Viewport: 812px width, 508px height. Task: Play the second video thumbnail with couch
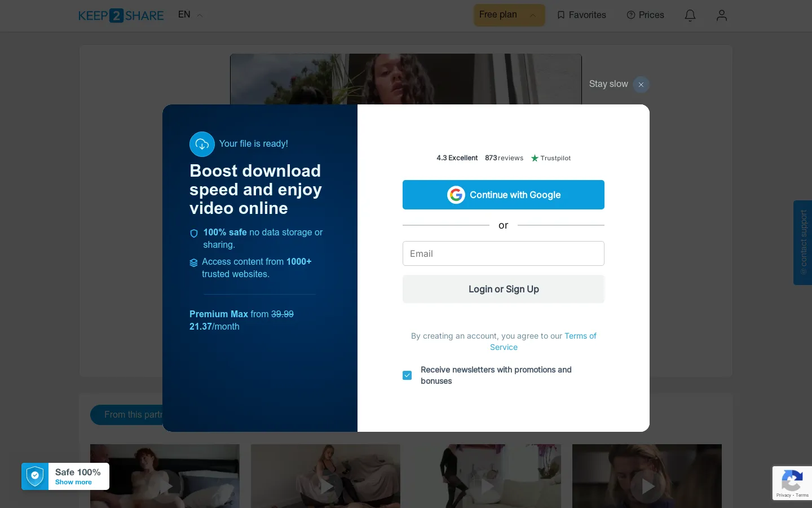click(x=325, y=476)
